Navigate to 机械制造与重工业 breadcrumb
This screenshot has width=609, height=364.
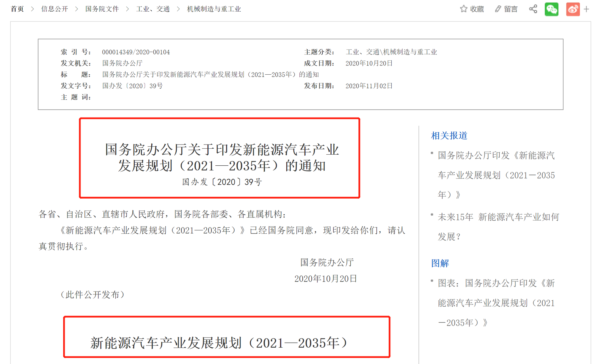(x=214, y=9)
